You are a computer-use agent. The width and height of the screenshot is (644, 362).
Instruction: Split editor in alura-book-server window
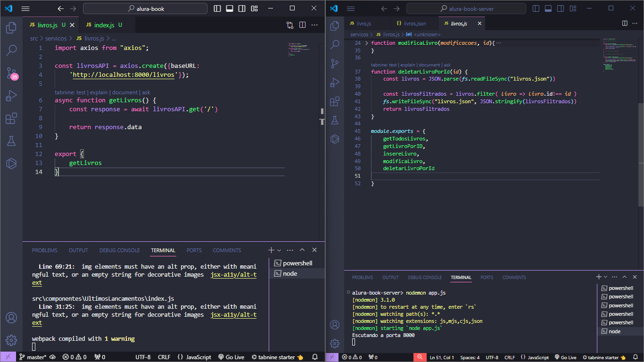pyautogui.click(x=625, y=23)
